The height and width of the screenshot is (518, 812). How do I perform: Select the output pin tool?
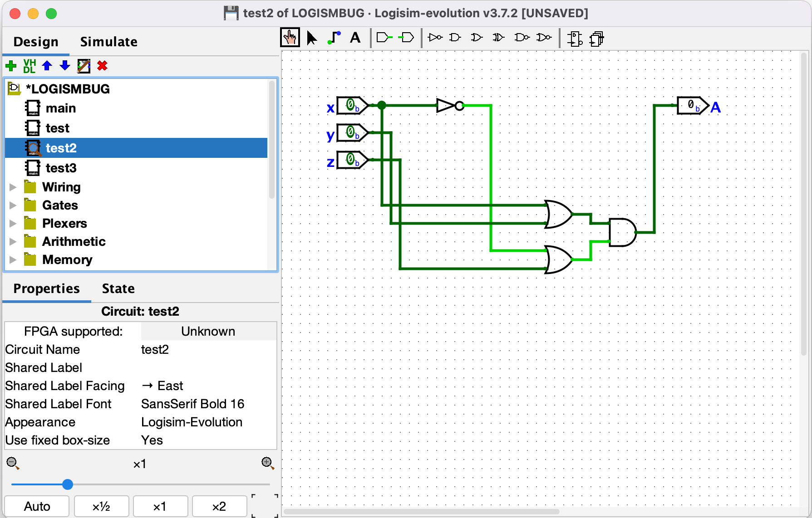406,38
